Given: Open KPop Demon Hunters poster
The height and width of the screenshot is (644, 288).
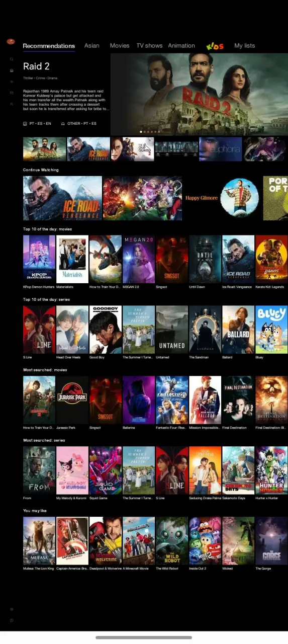Looking at the screenshot, I should 39,259.
